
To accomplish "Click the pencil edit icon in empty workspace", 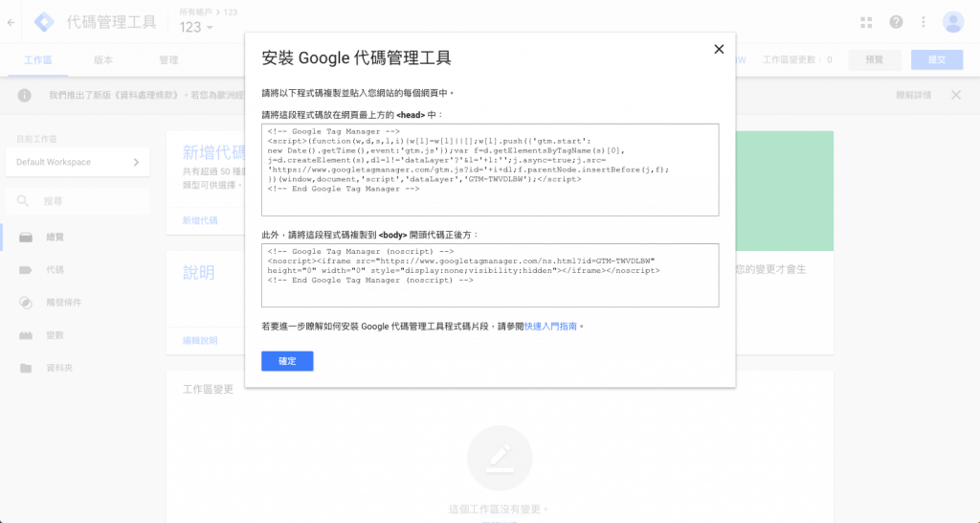I will coord(500,458).
